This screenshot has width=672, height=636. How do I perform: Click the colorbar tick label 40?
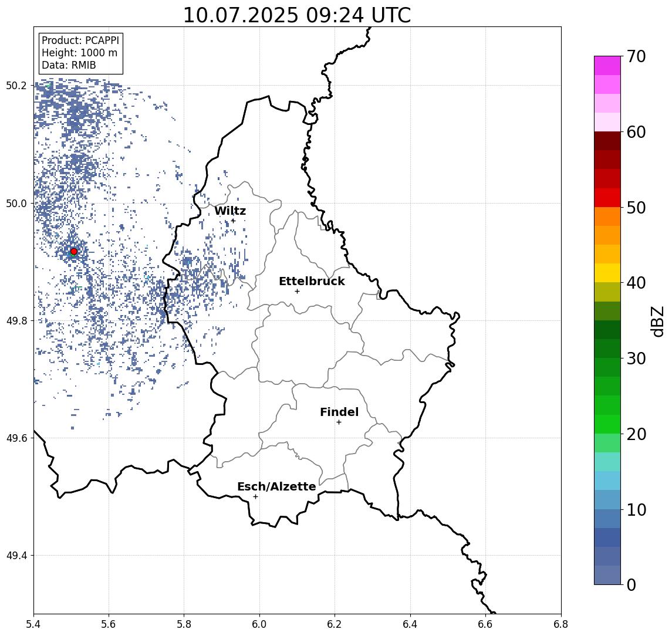tap(636, 283)
